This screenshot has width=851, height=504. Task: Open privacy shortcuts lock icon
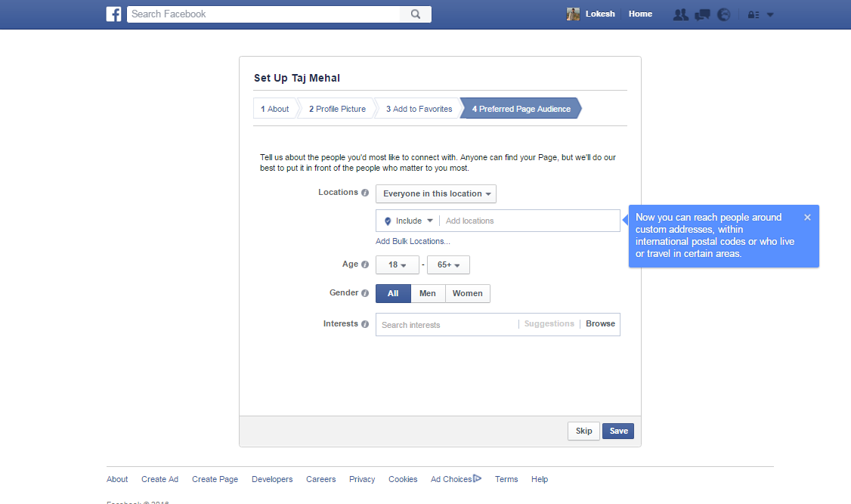754,14
